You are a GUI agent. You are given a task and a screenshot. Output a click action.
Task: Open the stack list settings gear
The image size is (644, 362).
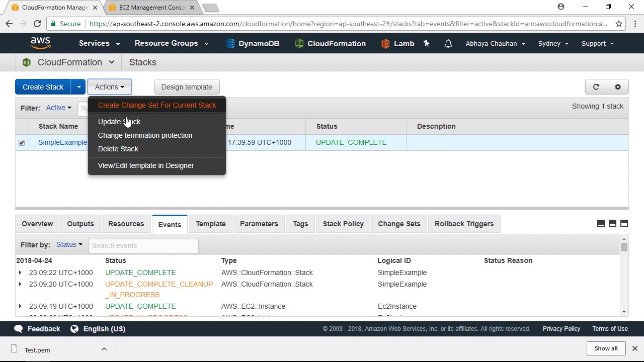tap(618, 87)
